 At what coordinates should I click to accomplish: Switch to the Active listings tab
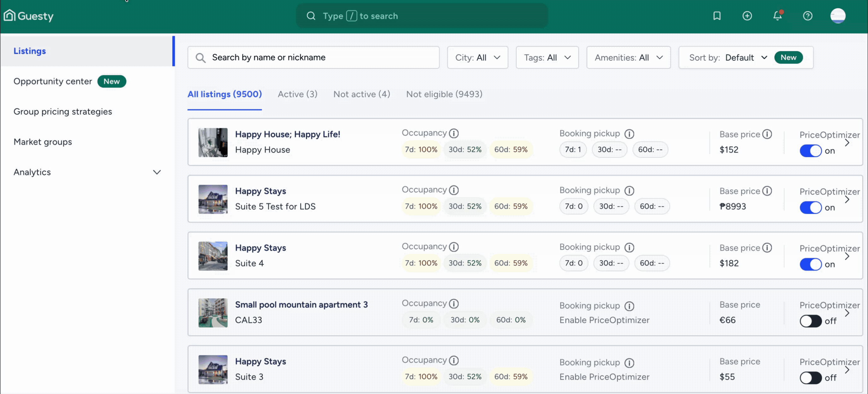[297, 94]
